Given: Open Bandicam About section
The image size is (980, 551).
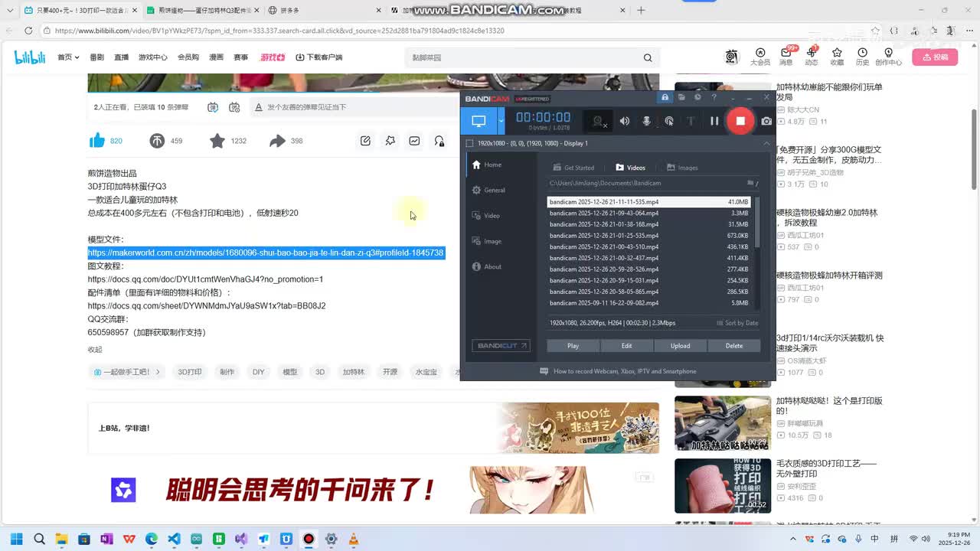Looking at the screenshot, I should click(x=486, y=266).
